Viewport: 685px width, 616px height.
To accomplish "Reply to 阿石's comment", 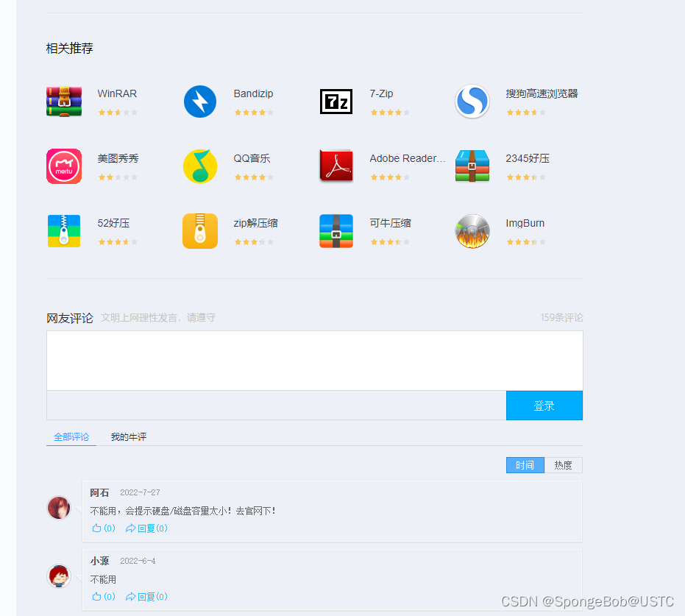I will point(146,528).
